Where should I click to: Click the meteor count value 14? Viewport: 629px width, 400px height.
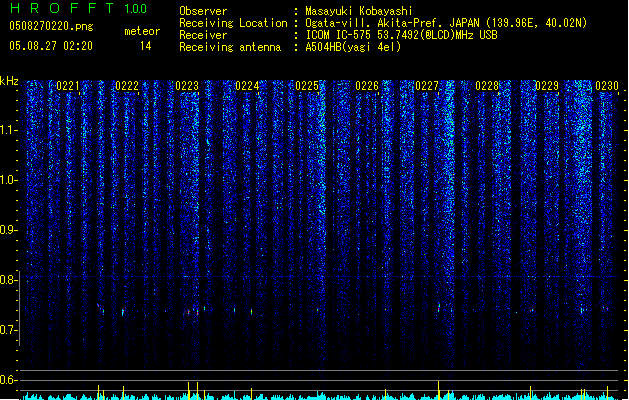pyautogui.click(x=146, y=46)
